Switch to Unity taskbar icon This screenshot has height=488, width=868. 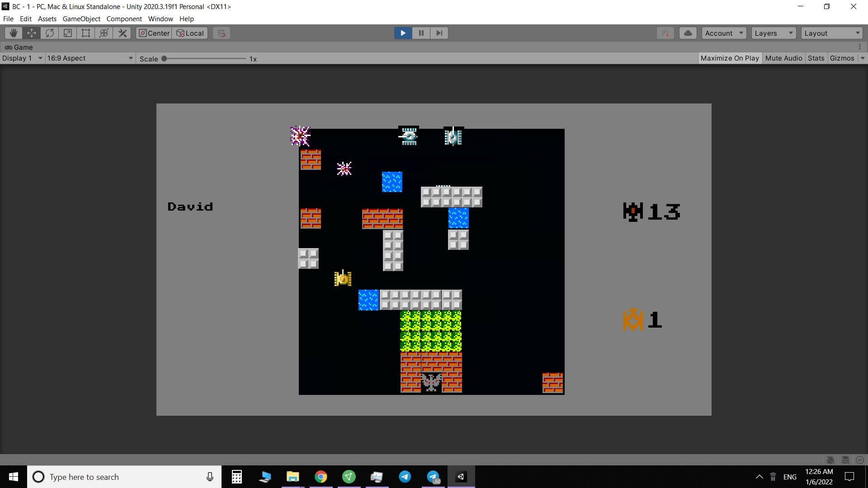click(x=461, y=477)
